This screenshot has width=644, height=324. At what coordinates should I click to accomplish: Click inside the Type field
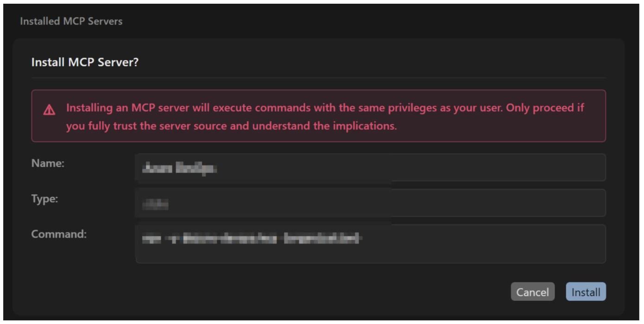463,203
